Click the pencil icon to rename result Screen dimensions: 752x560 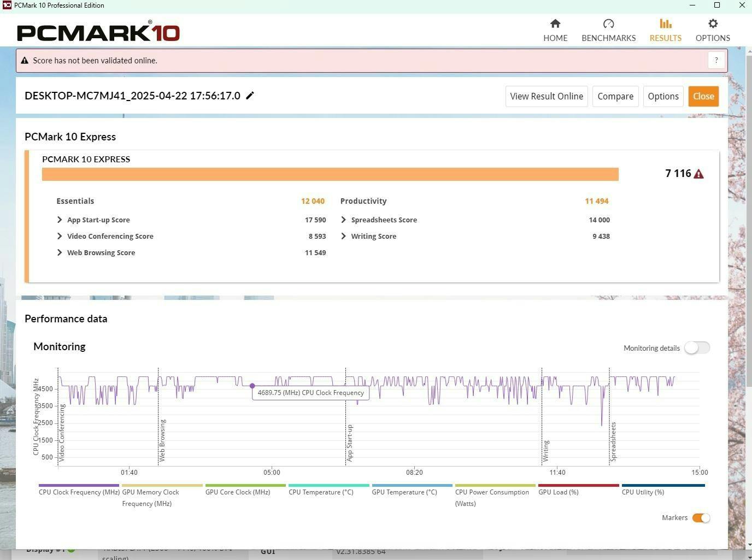click(250, 96)
